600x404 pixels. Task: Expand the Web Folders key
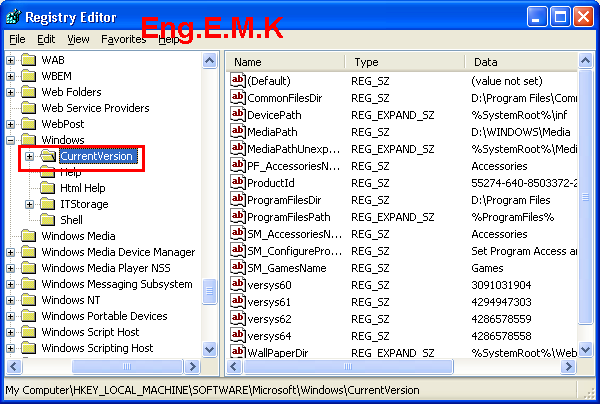(x=11, y=93)
